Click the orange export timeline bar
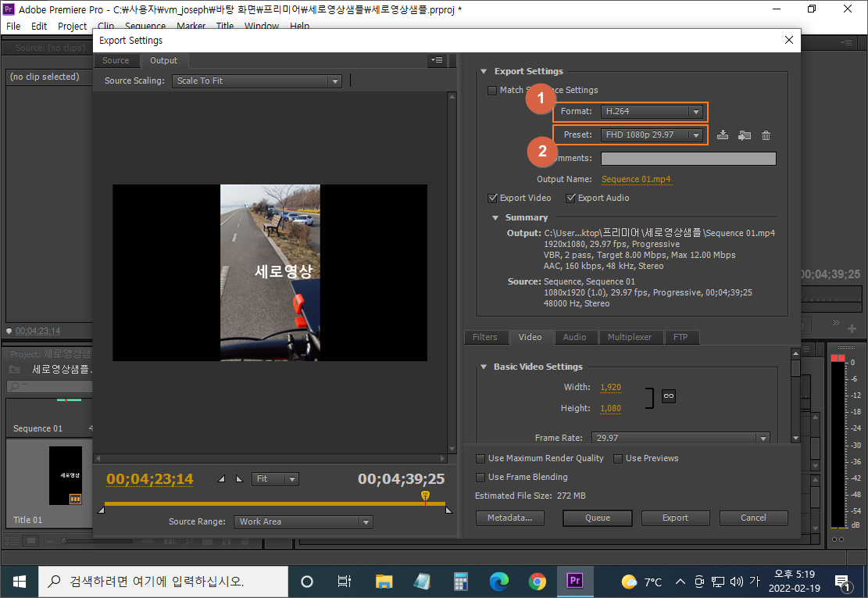The width and height of the screenshot is (868, 598). (274, 504)
